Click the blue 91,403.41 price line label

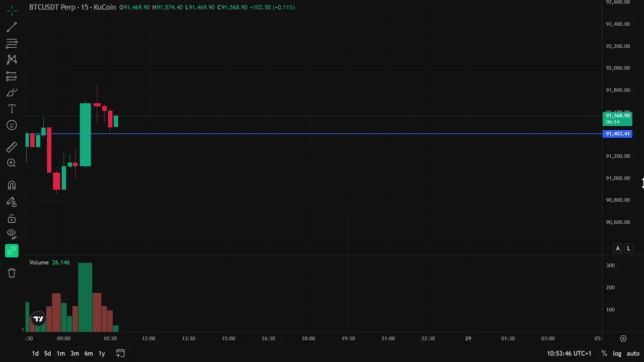tap(617, 134)
